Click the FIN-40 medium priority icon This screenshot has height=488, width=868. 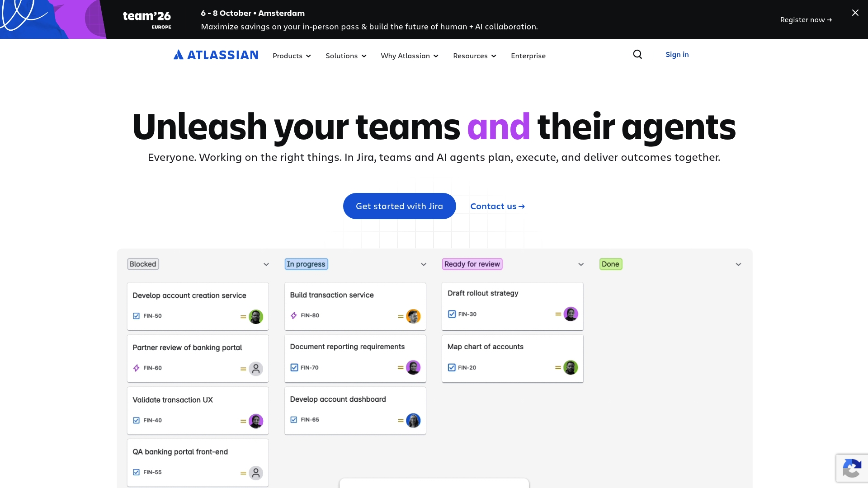243,421
